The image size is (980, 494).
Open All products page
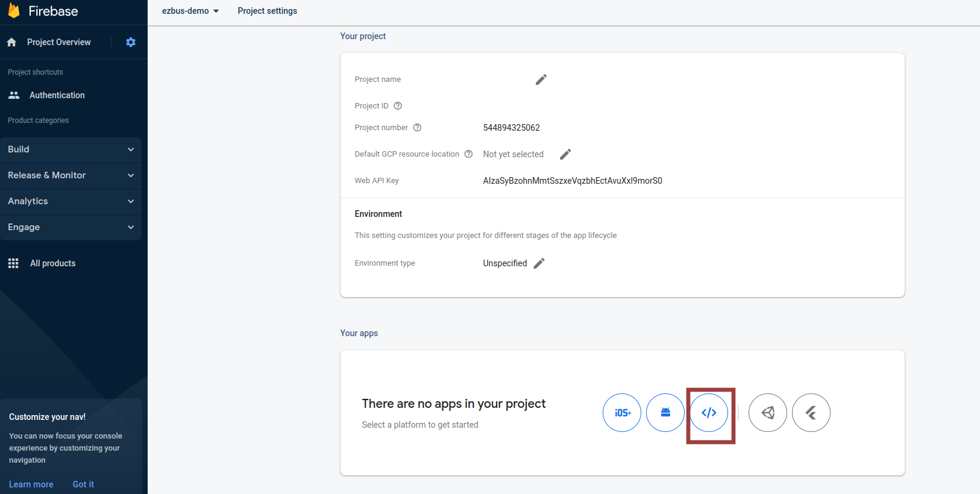coord(53,263)
